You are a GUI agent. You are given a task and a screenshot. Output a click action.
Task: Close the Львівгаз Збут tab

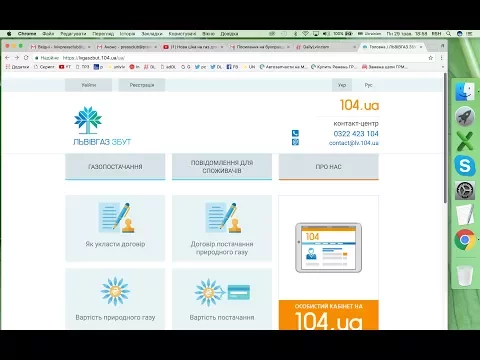421,47
